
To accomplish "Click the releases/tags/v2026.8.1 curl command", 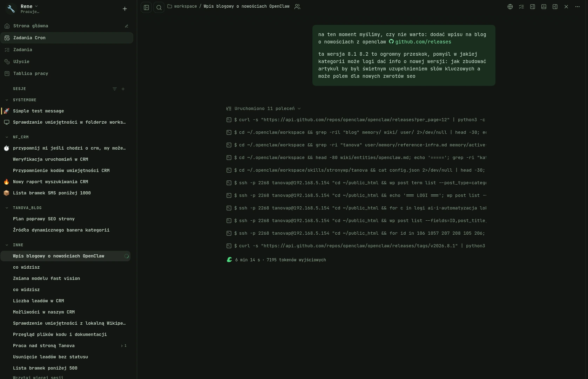I will click(x=356, y=246).
